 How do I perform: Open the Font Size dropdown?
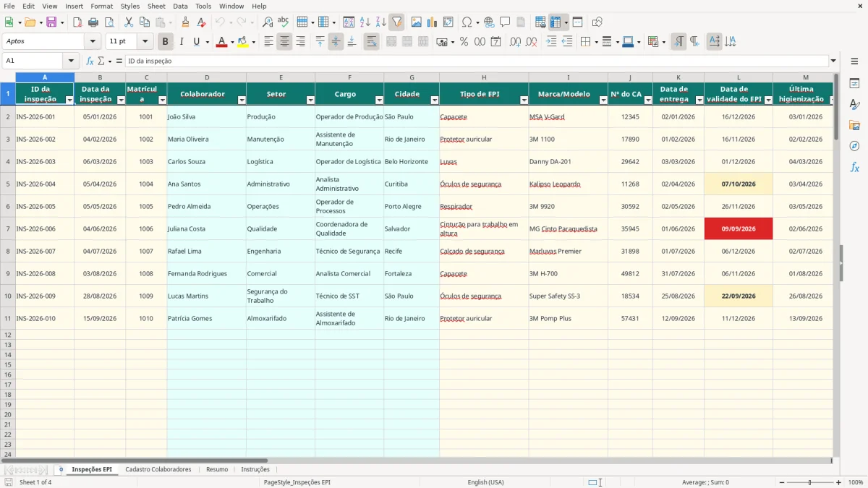[x=145, y=42]
